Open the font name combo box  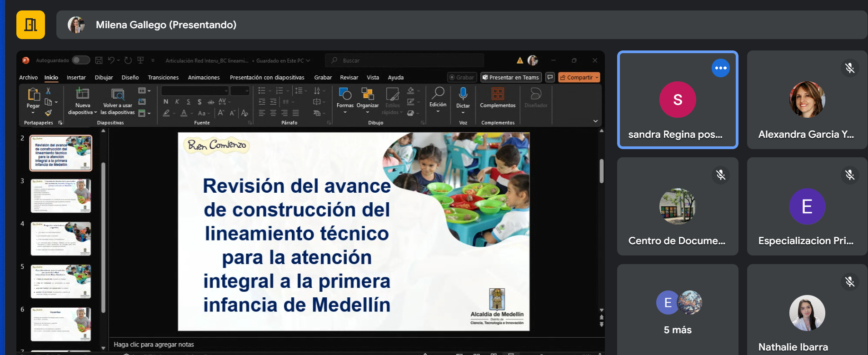(195, 91)
